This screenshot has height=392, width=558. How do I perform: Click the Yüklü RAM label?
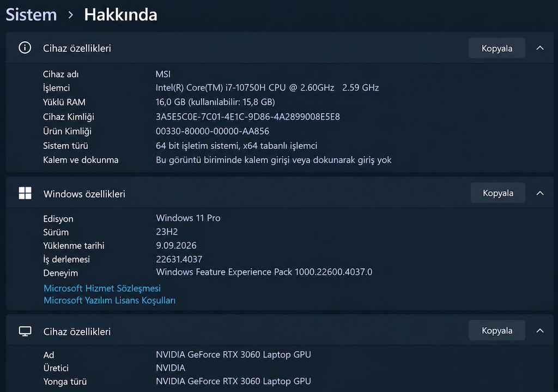64,102
